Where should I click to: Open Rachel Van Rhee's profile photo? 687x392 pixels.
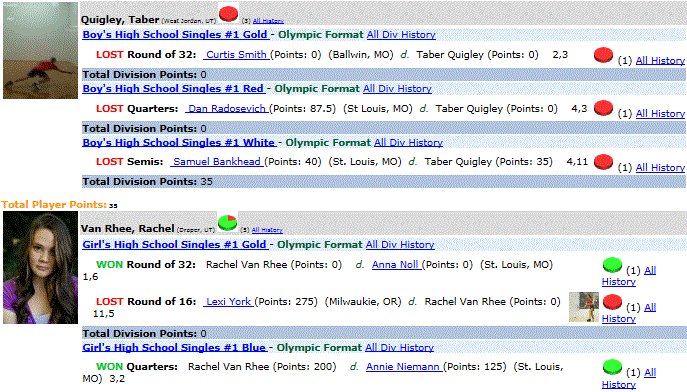(40, 268)
